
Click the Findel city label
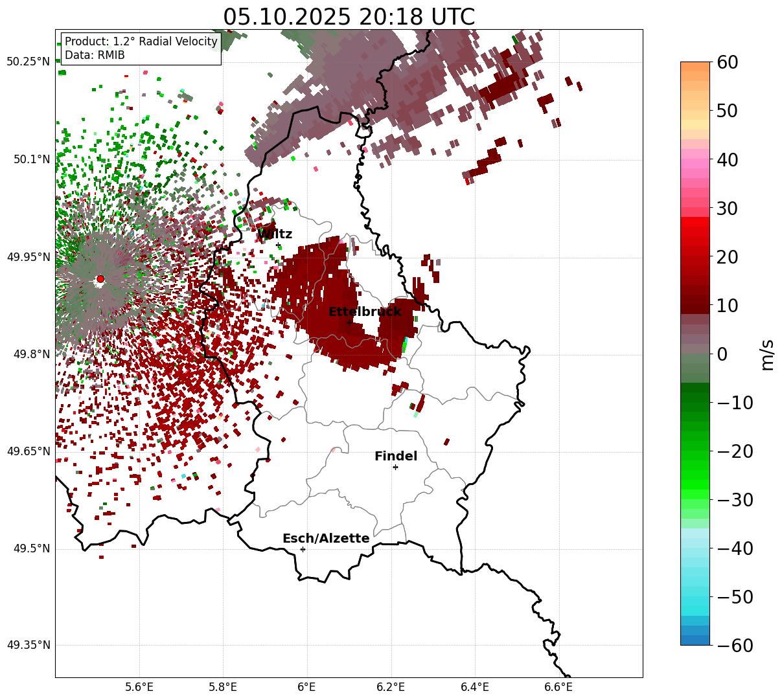pyautogui.click(x=396, y=456)
